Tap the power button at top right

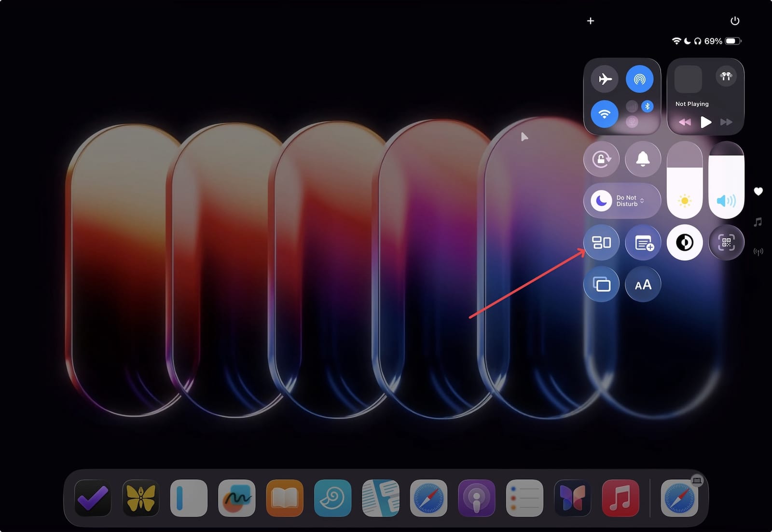pos(735,21)
